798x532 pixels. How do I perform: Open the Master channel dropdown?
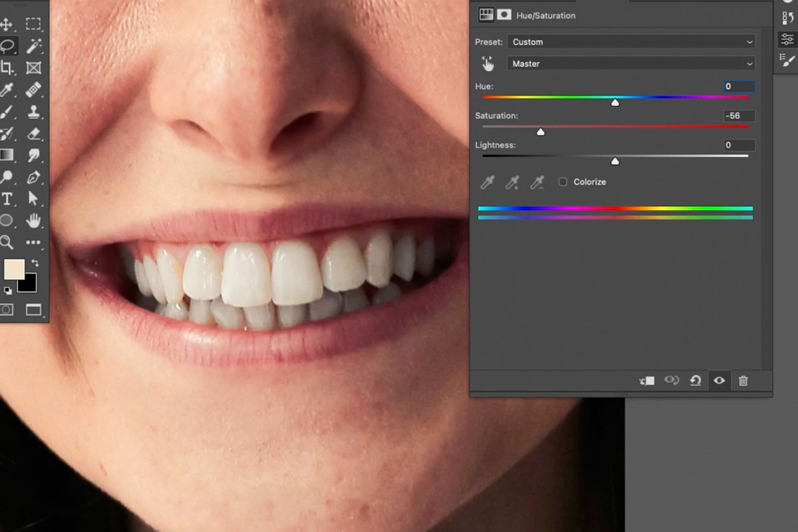click(x=631, y=64)
